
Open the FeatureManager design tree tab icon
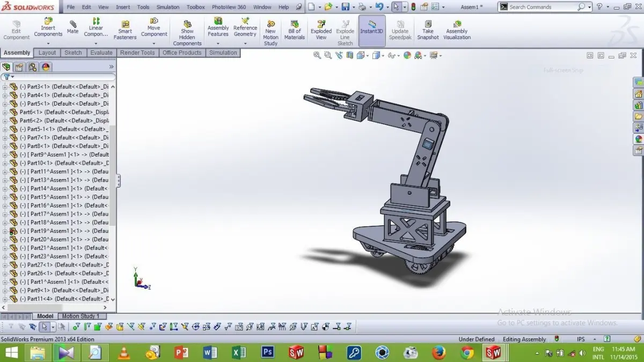(x=6, y=67)
